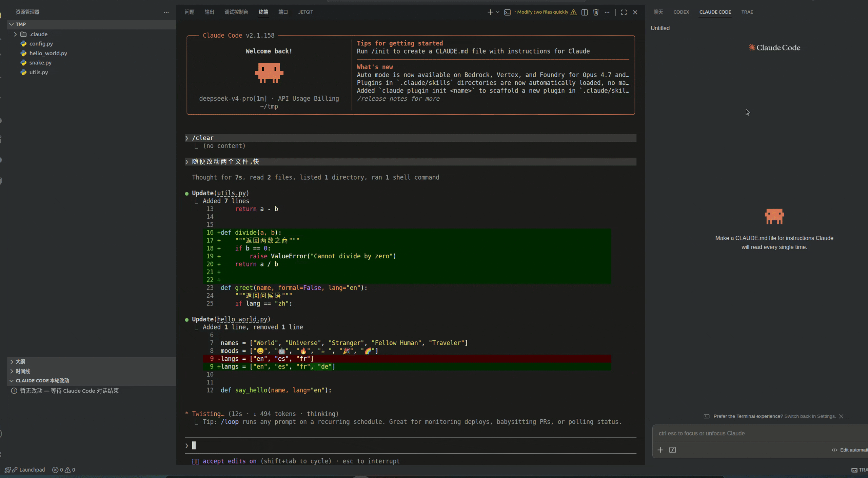Image resolution: width=868 pixels, height=478 pixels.
Task: Click the info icon beside 暂无改动 message
Action: coord(14,391)
